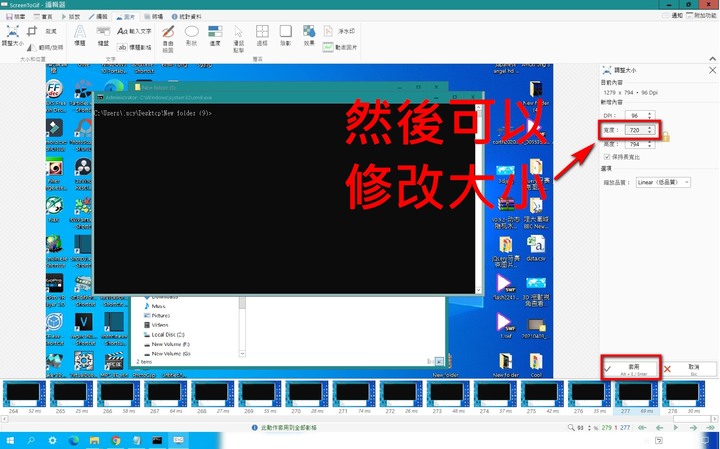Select frame thumbnail 270
This screenshot has height=449, width=720.
pyautogui.click(x=306, y=398)
